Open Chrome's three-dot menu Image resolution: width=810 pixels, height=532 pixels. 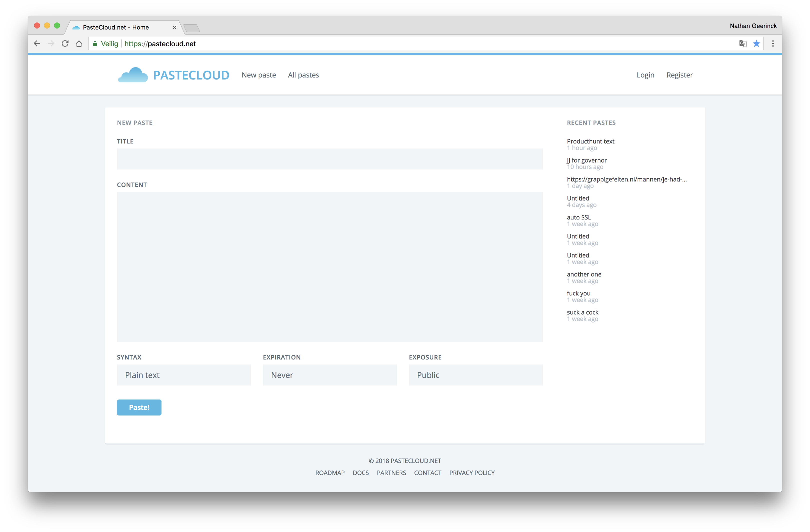click(x=773, y=43)
